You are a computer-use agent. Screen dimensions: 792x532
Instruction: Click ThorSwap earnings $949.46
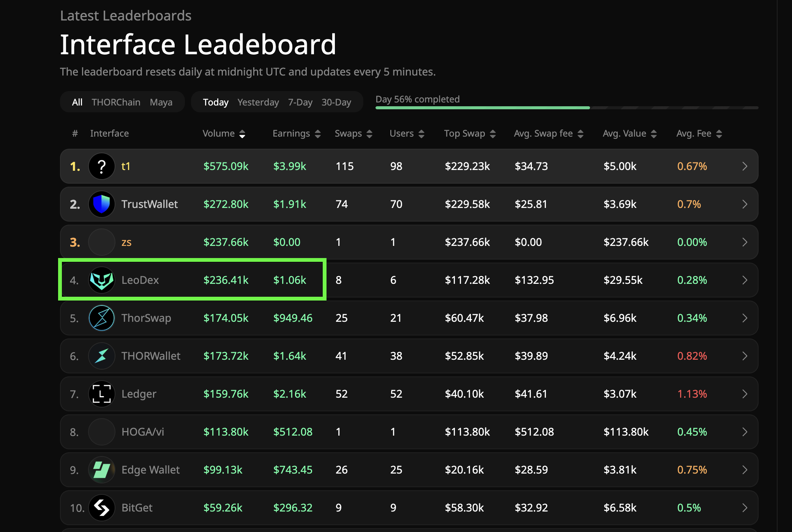pyautogui.click(x=293, y=318)
